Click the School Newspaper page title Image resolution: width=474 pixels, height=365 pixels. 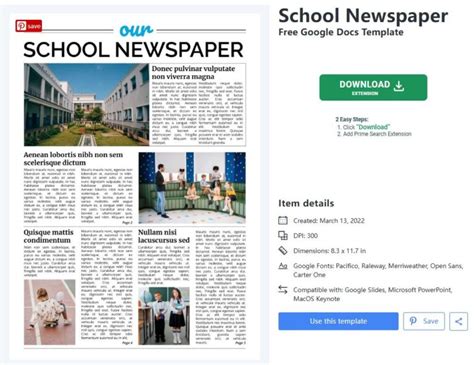click(363, 16)
